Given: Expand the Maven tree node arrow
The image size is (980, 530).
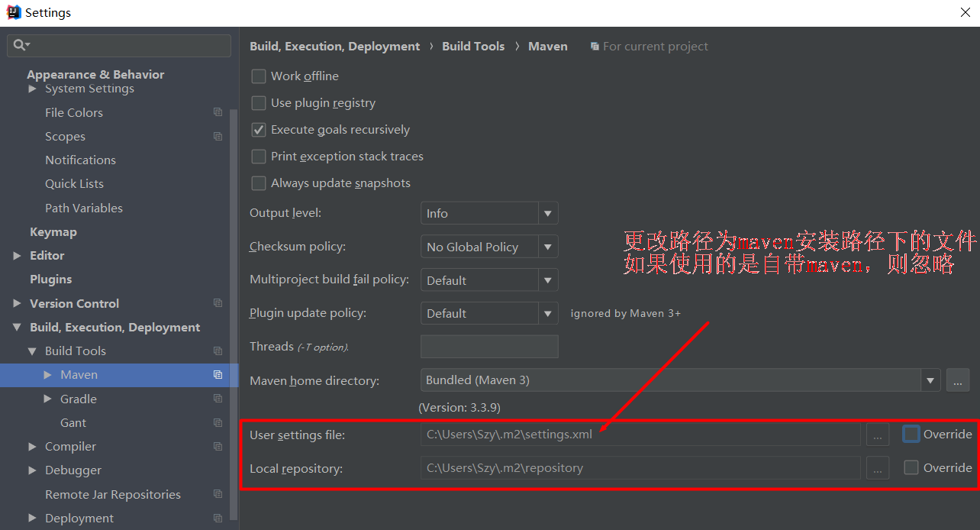Looking at the screenshot, I should pos(47,375).
